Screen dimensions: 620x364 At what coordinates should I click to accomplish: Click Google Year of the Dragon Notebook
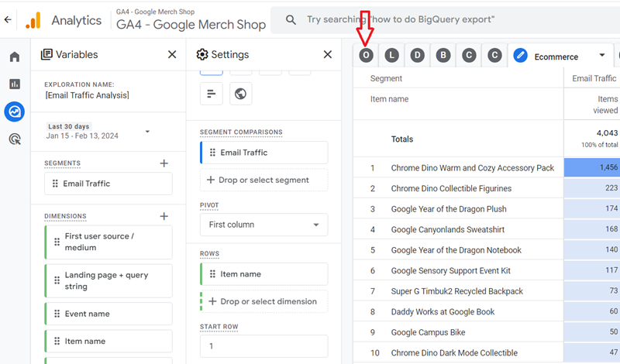[456, 250]
